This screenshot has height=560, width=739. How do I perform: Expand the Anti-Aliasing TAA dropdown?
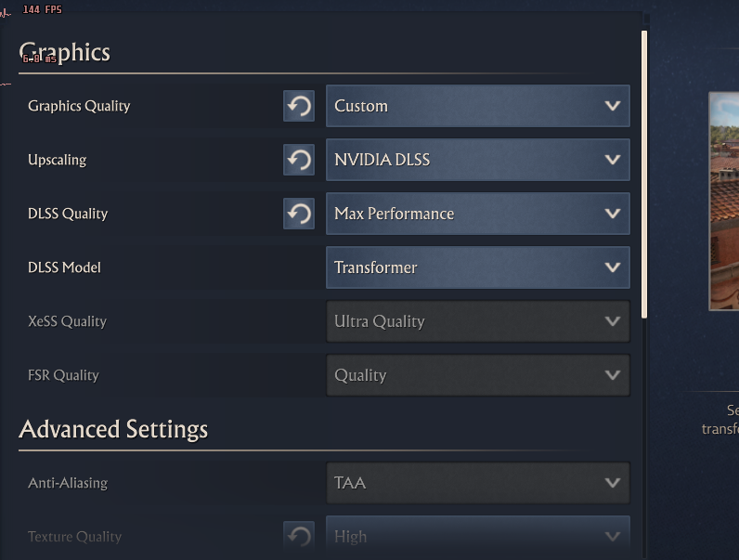(477, 483)
